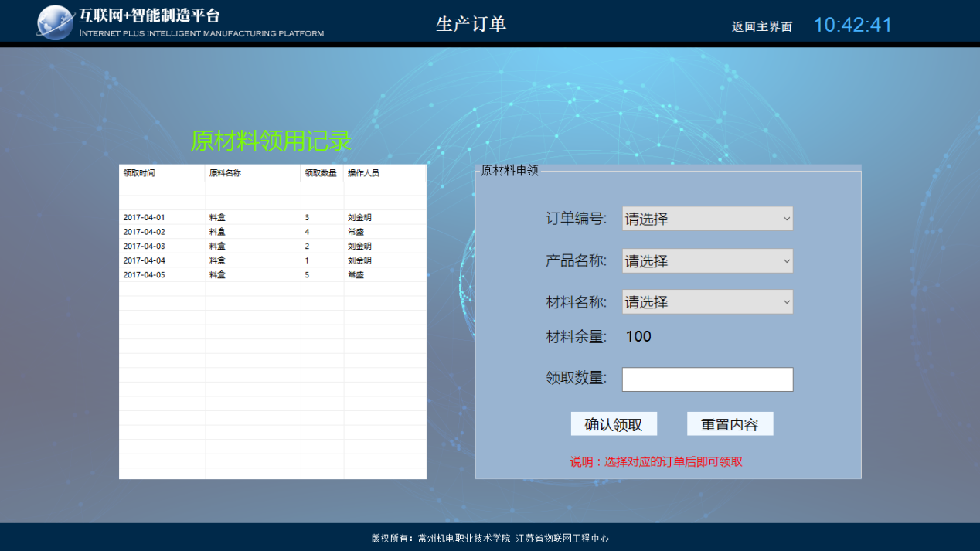980x551 pixels.
Task: Select the 2017-04-02 record row
Action: [145, 232]
